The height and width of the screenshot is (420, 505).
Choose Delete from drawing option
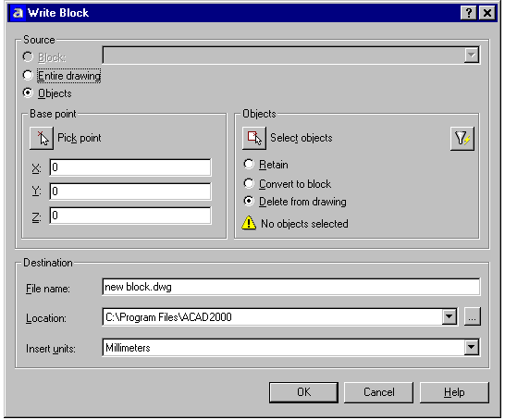[249, 202]
